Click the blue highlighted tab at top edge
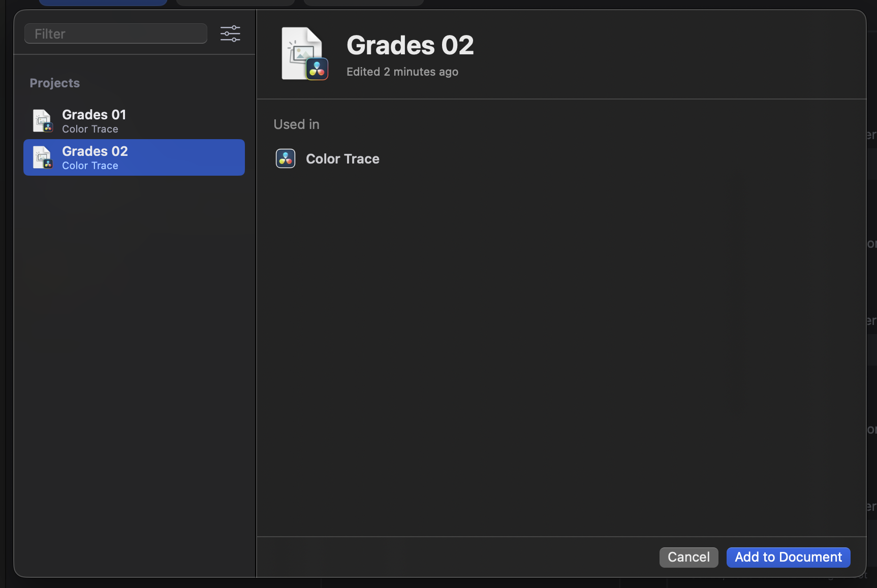 (x=103, y=3)
